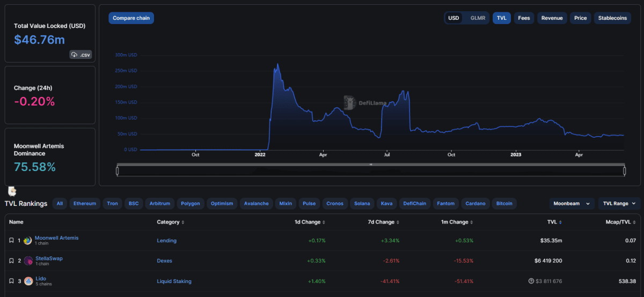Image resolution: width=644 pixels, height=297 pixels.
Task: Click the llama mascot icon above TVL Rankings
Action: tap(12, 191)
